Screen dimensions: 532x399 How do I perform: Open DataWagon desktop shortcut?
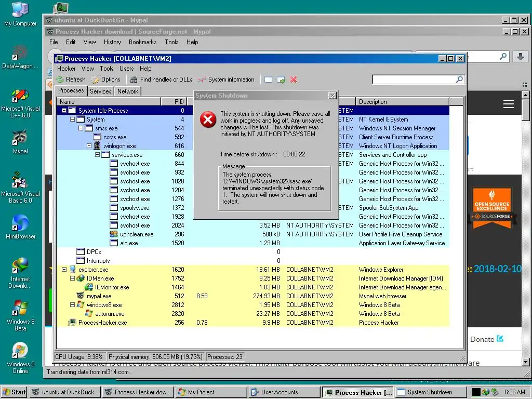pos(20,57)
